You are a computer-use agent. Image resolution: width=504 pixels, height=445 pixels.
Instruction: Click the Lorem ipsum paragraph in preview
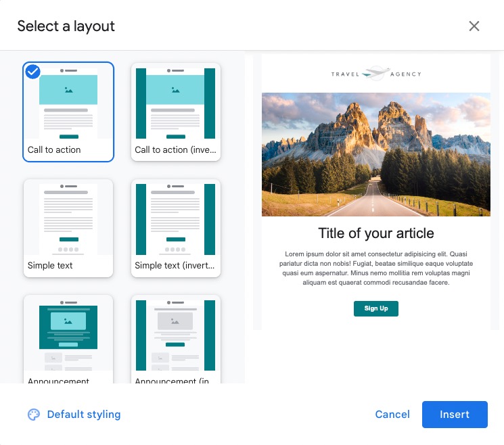pyautogui.click(x=376, y=268)
